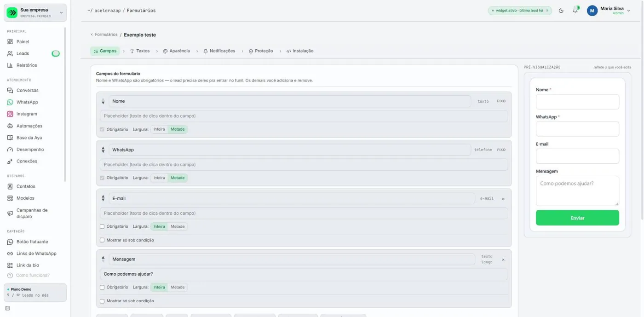The height and width of the screenshot is (317, 644).
Task: Go back to Formulários breadcrumb
Action: click(x=104, y=35)
